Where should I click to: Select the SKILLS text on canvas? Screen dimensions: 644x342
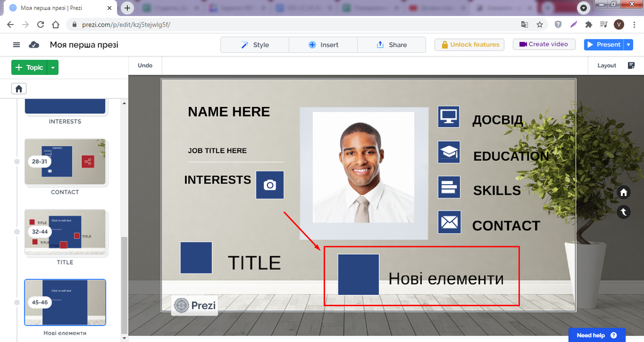point(497,190)
